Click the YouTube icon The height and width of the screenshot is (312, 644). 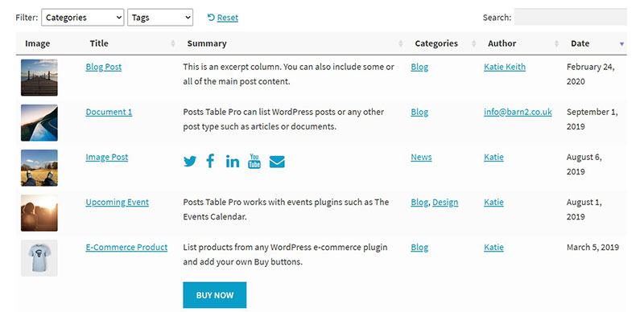point(254,162)
